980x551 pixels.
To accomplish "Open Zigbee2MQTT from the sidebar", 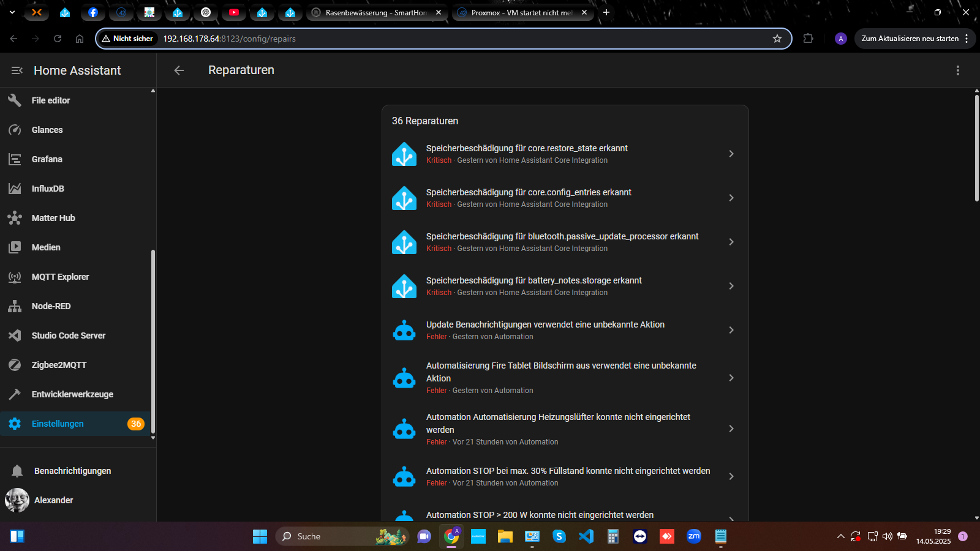I will click(x=59, y=365).
